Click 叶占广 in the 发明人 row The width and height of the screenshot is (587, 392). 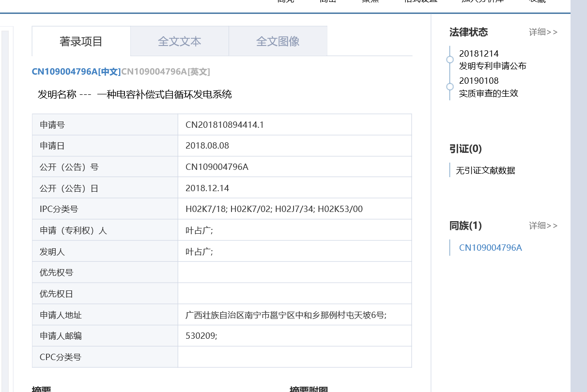pos(199,252)
